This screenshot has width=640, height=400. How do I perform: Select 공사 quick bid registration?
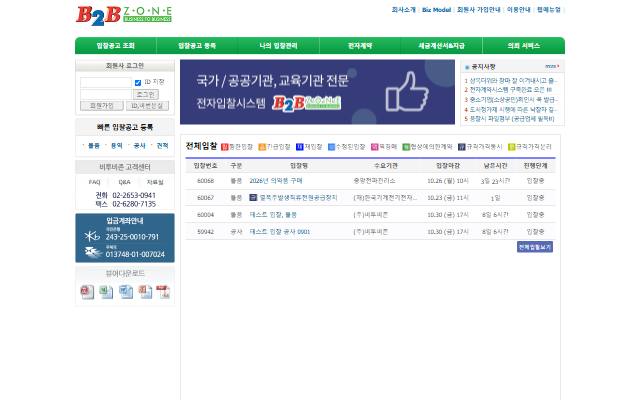(x=140, y=146)
